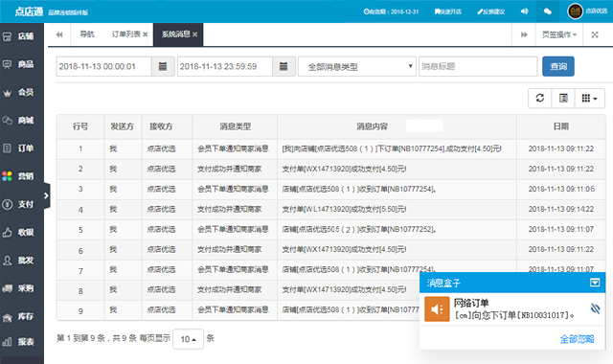
Task: Open the columns grid dropdown
Action: click(x=590, y=98)
